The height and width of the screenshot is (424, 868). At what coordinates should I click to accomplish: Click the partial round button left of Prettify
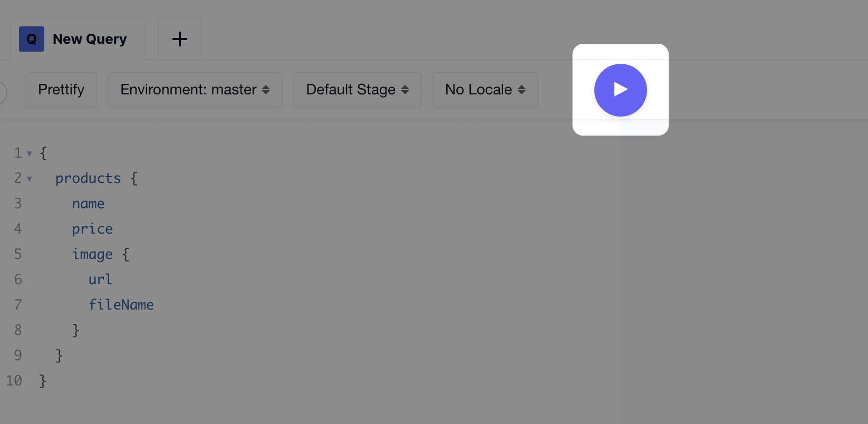click(x=2, y=93)
